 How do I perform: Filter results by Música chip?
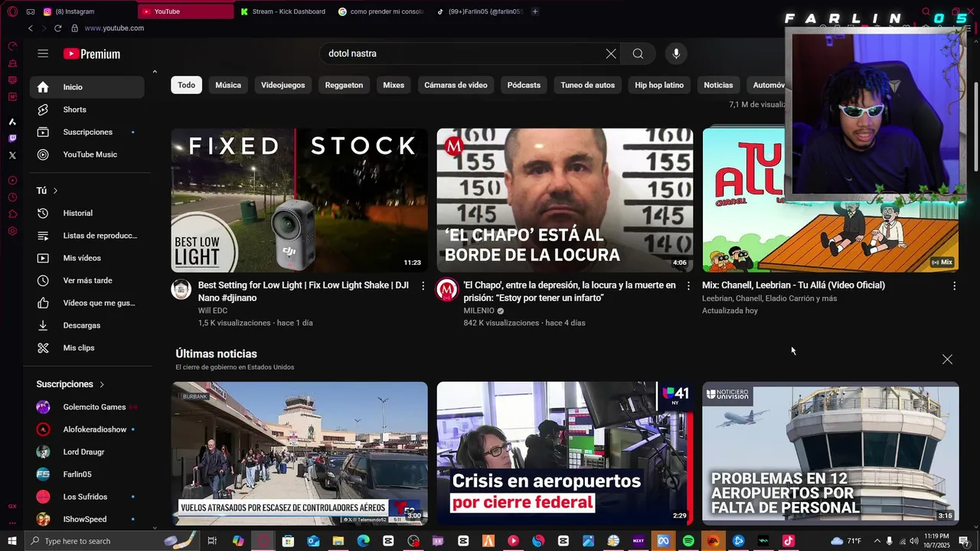tap(228, 85)
